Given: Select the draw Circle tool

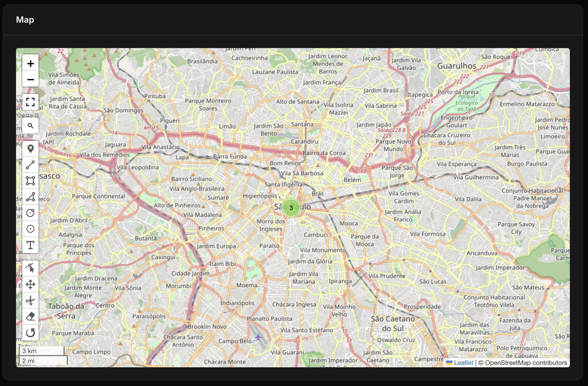Looking at the screenshot, I should pos(31,212).
